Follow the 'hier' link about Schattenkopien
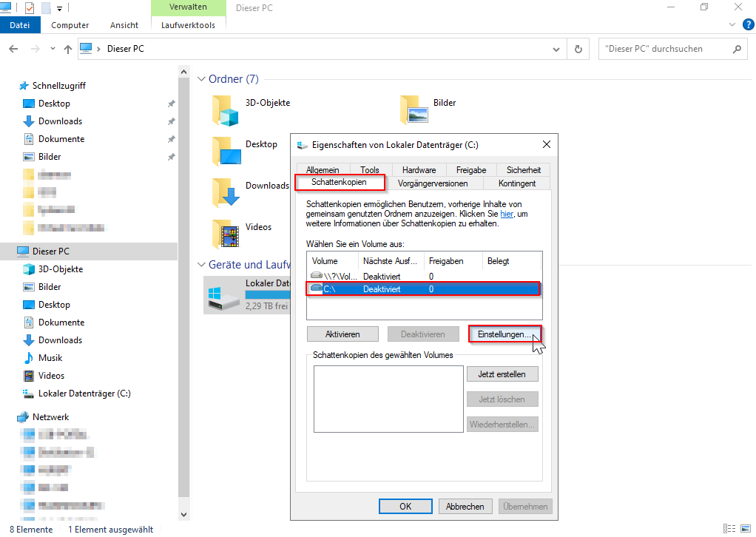The image size is (756, 537). pos(507,214)
